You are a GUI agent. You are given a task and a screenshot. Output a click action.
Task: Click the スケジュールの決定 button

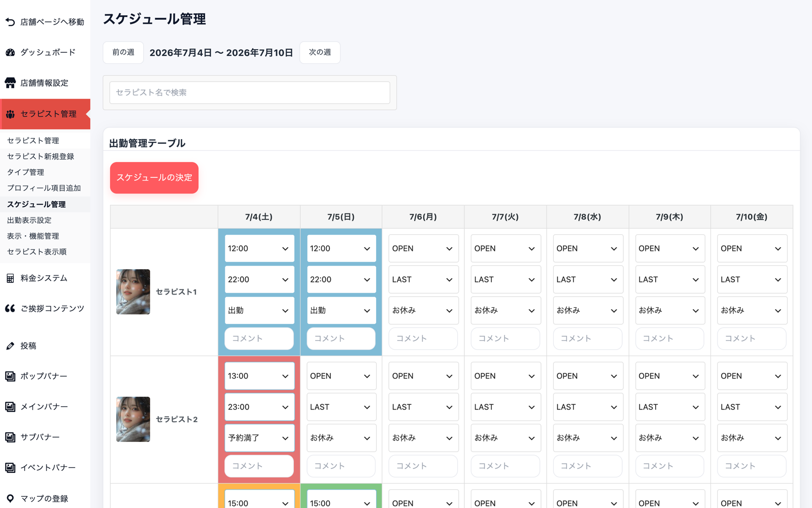154,178
